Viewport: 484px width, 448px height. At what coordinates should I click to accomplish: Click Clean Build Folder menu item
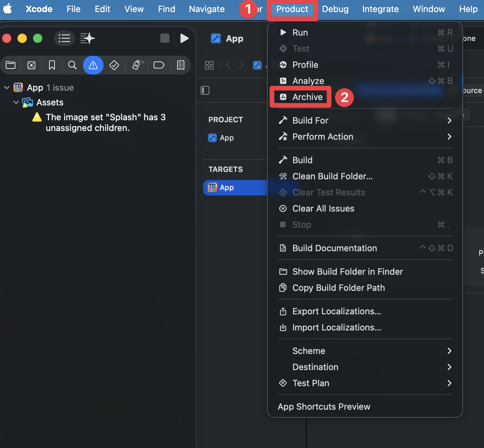pyautogui.click(x=332, y=176)
